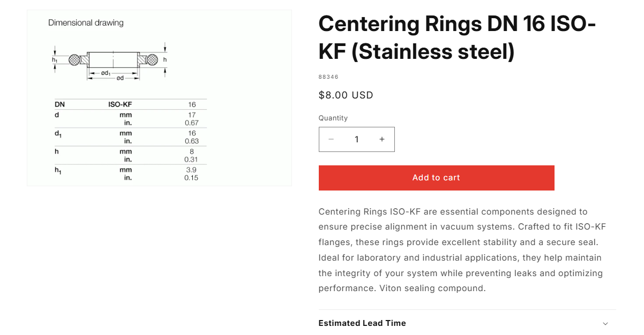Click the Centering Rings DN 16 title
This screenshot has height=335, width=644.
click(457, 37)
